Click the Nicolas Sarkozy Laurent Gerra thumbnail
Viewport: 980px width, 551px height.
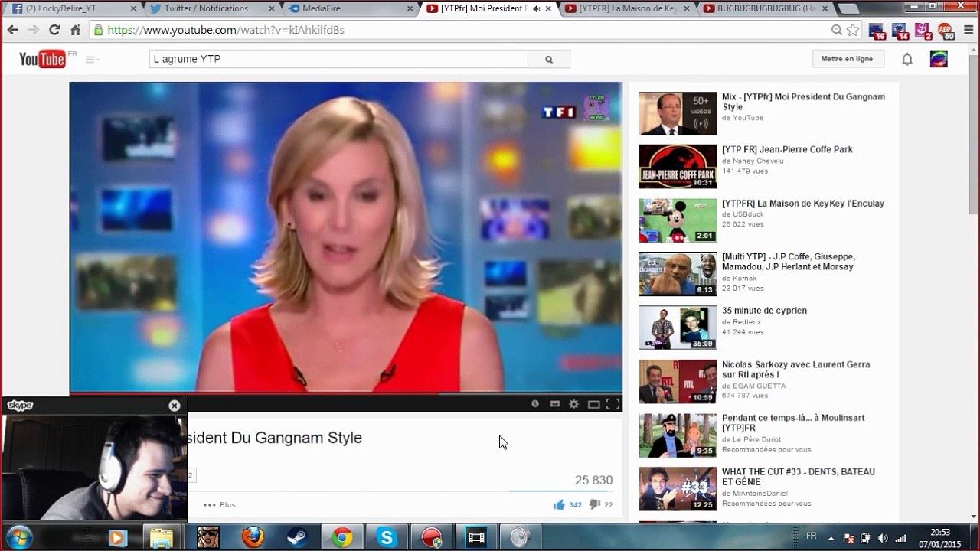(678, 382)
